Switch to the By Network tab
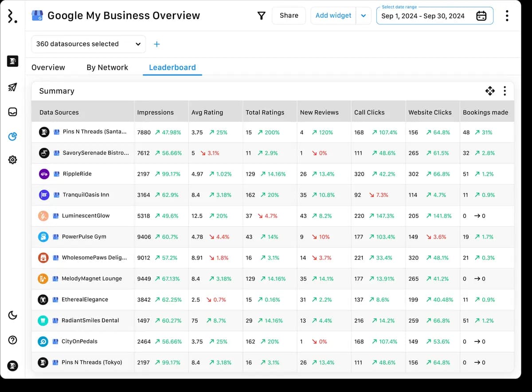The width and height of the screenshot is (532, 392). [107, 67]
